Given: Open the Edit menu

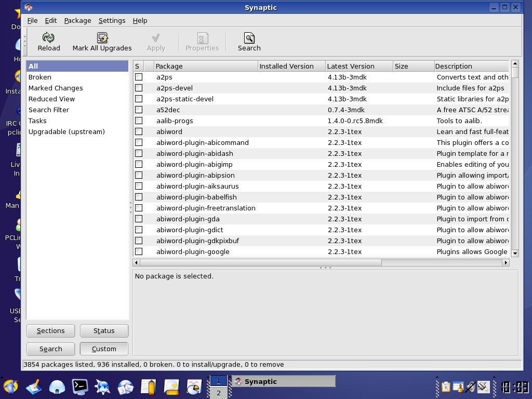Looking at the screenshot, I should [50, 20].
